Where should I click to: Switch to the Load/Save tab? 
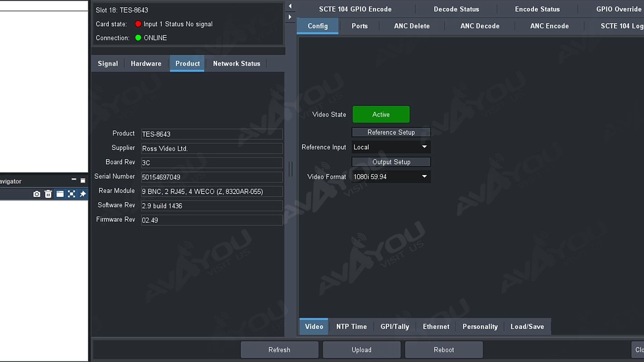527,327
